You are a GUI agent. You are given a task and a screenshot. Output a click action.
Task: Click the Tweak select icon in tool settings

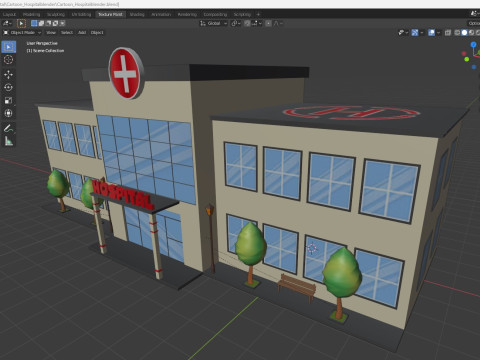click(21, 23)
